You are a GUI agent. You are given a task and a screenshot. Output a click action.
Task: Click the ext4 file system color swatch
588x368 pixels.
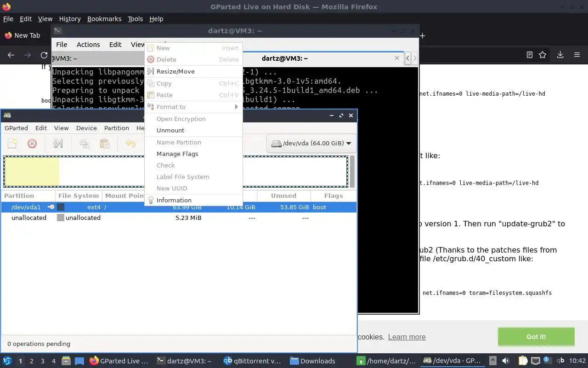[61, 207]
